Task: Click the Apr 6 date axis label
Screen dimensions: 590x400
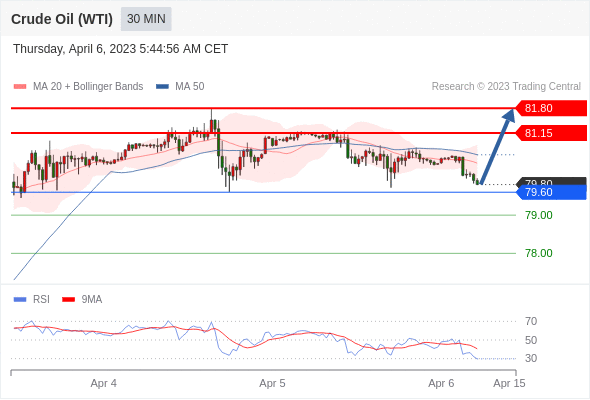Action: click(x=441, y=383)
